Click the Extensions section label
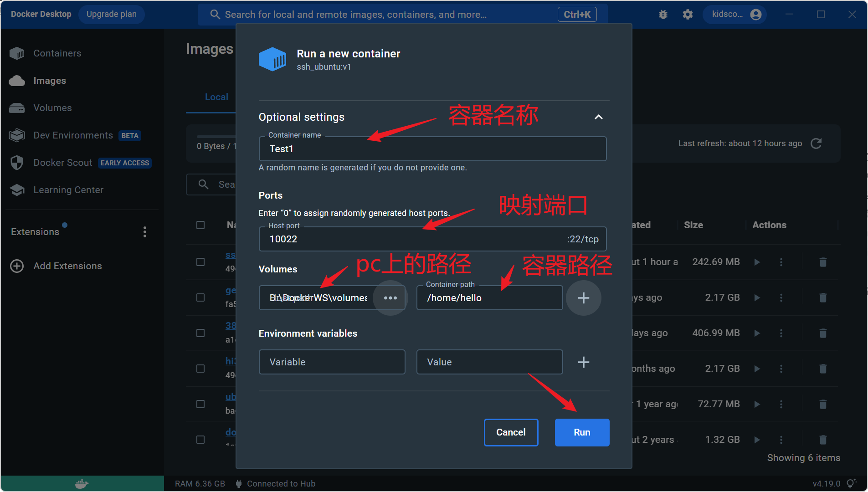Image resolution: width=868 pixels, height=492 pixels. pos(35,232)
